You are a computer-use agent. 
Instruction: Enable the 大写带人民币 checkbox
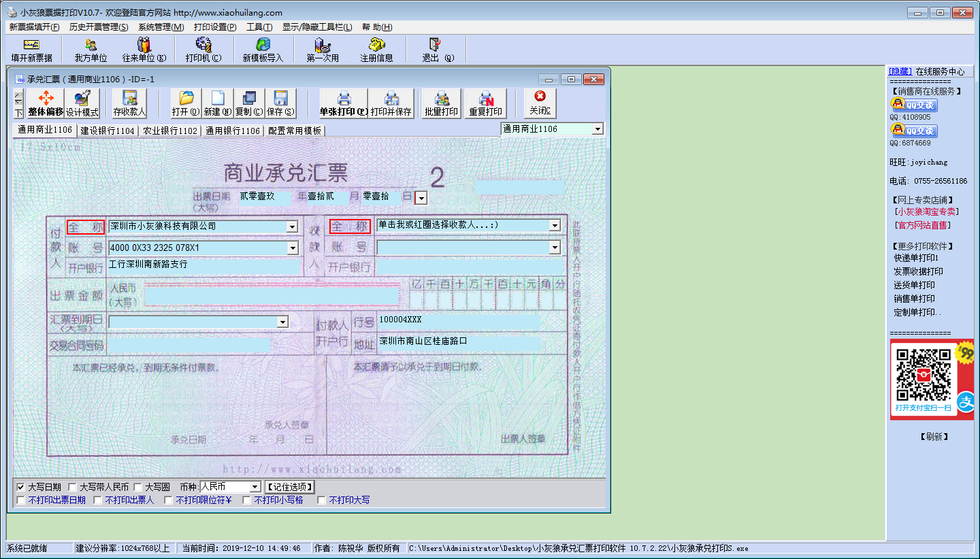click(x=72, y=487)
